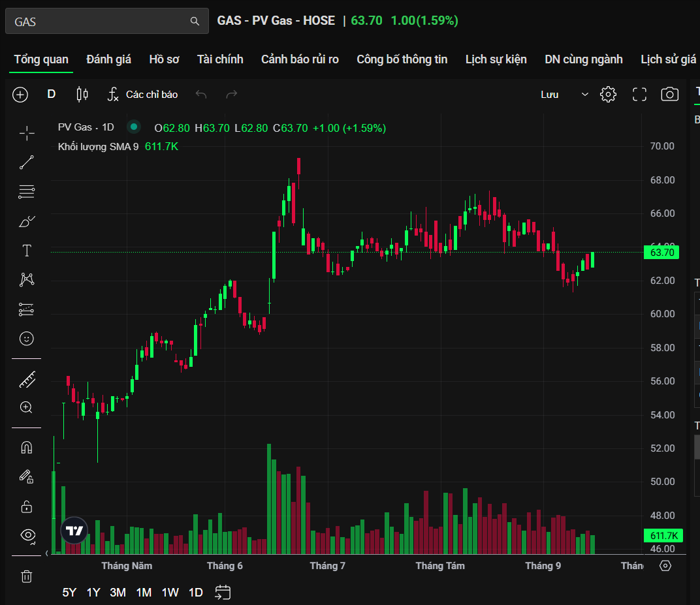This screenshot has width=700, height=605.
Task: Open the Hồ sơ tab
Action: click(165, 59)
